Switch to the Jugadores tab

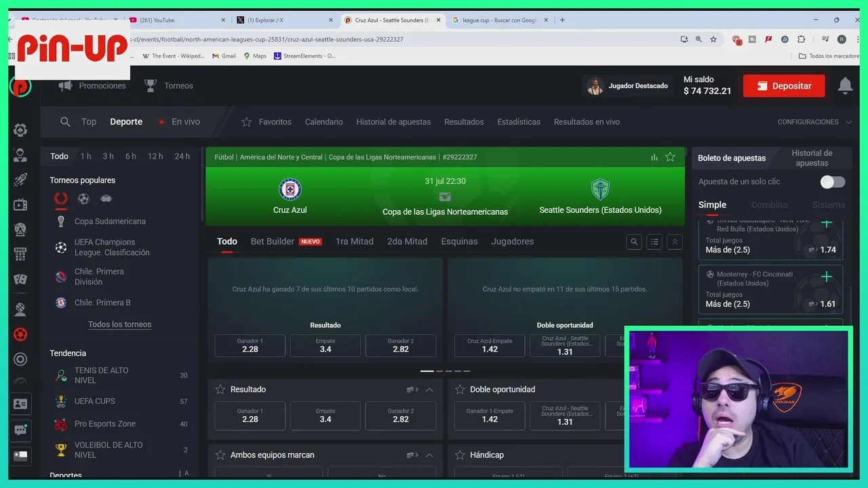coord(512,241)
